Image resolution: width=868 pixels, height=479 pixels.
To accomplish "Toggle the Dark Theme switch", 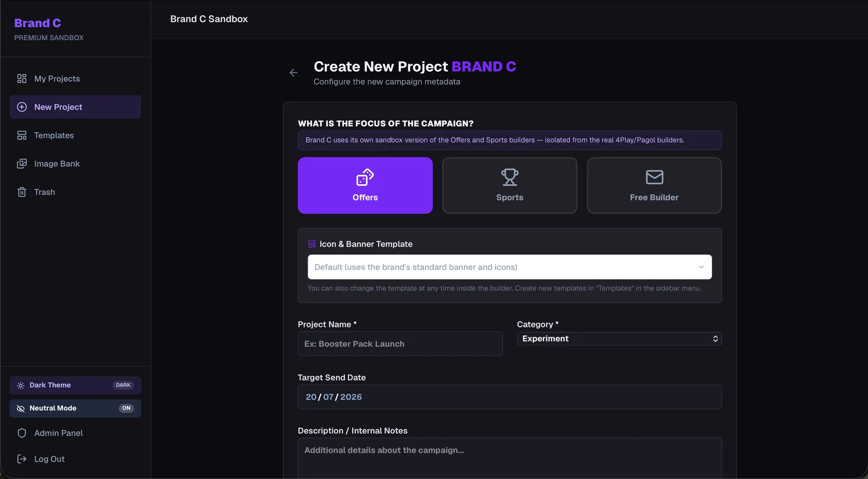I will [x=75, y=386].
